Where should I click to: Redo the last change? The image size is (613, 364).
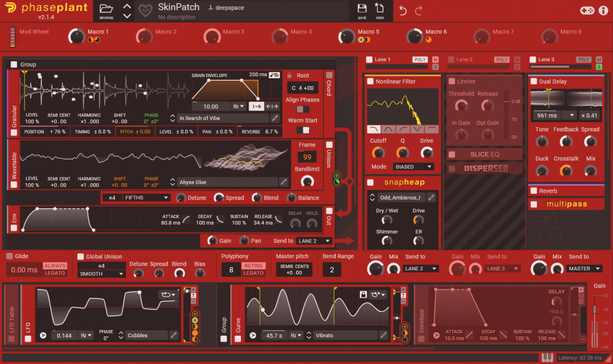pyautogui.click(x=419, y=9)
